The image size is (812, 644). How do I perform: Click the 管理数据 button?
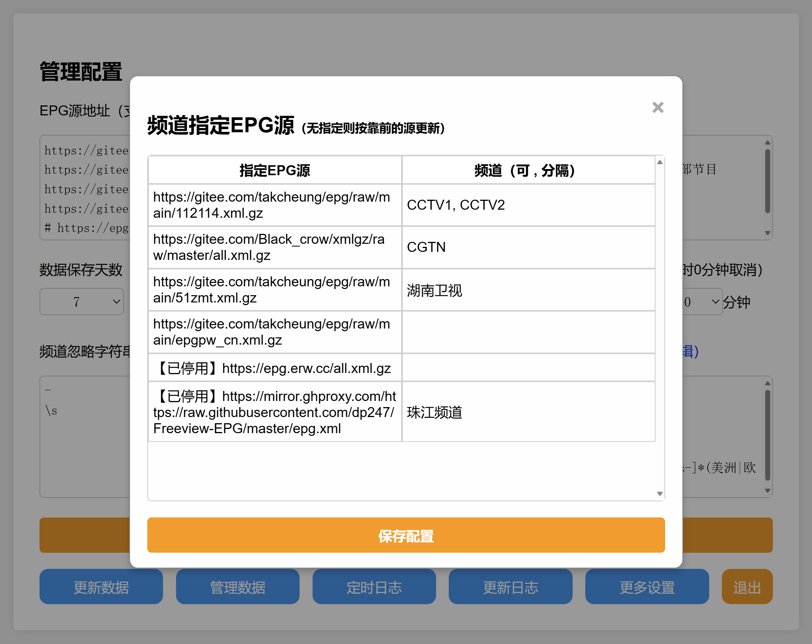click(x=237, y=587)
